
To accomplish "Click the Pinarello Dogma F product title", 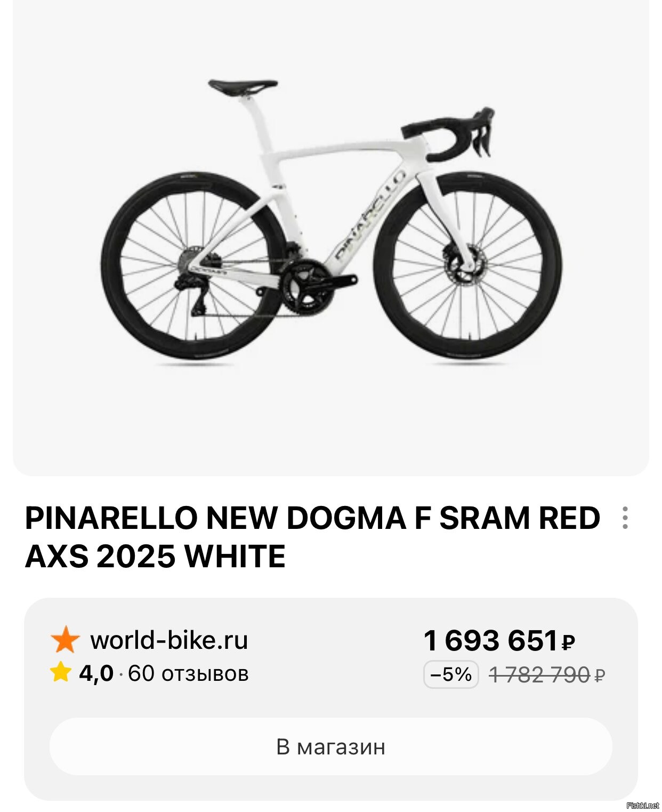I will pyautogui.click(x=312, y=537).
